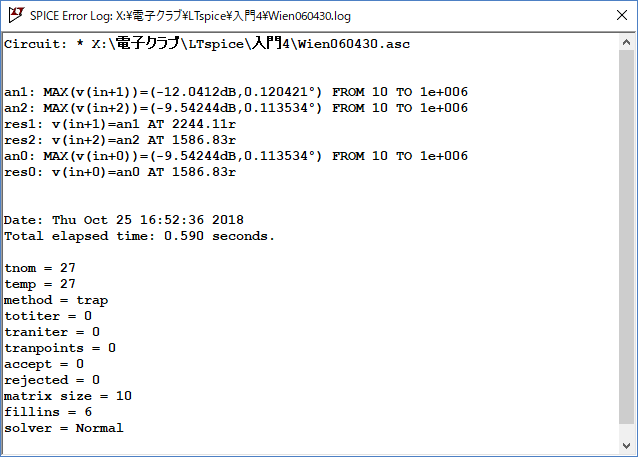Viewport: 638px width, 457px height.
Task: Click the res2 result line
Action: (x=120, y=140)
